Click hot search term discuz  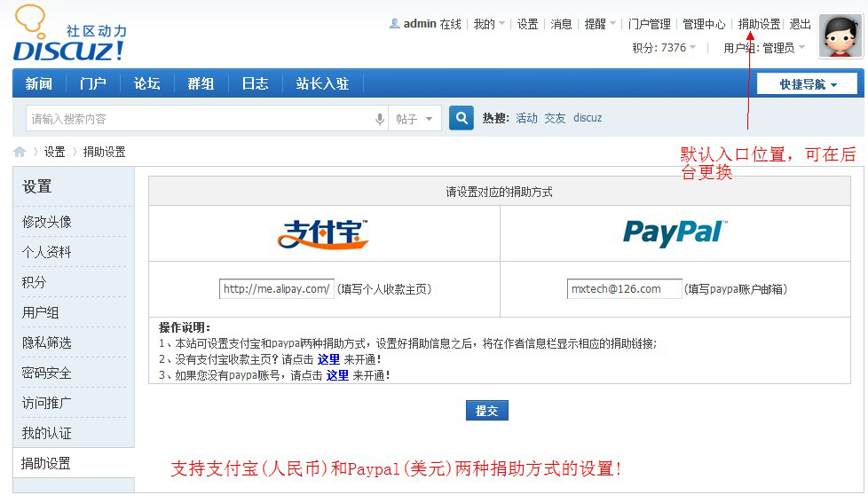(x=588, y=118)
